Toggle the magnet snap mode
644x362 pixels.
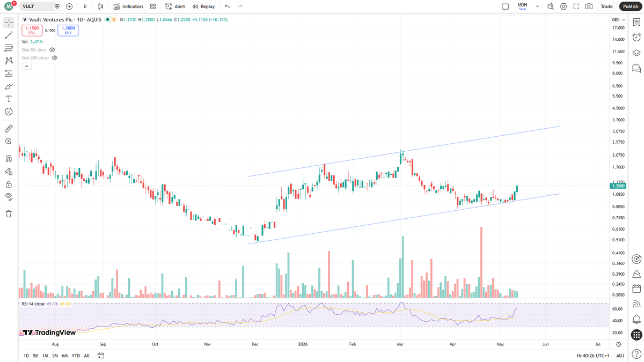point(9,159)
